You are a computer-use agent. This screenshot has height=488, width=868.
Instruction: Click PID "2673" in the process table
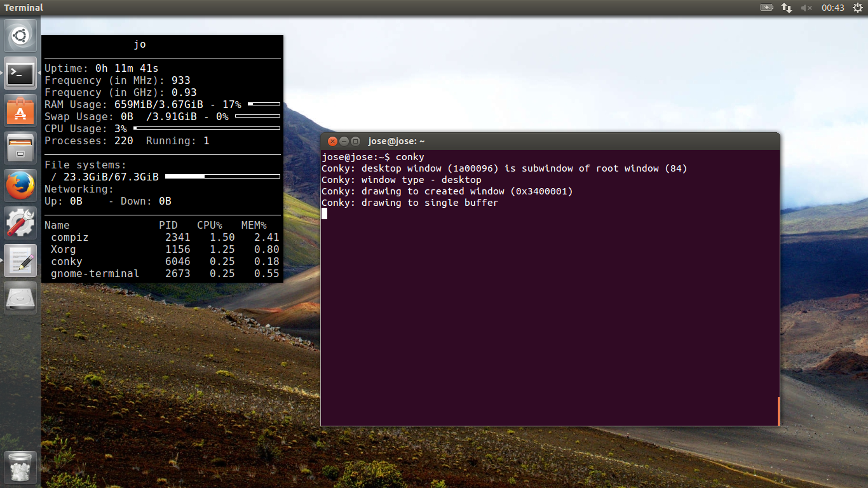[x=178, y=273]
